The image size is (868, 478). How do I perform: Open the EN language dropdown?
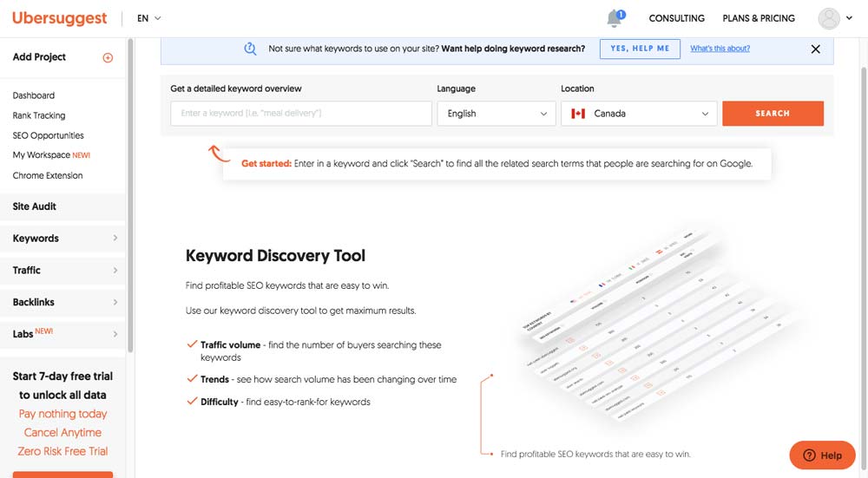149,18
